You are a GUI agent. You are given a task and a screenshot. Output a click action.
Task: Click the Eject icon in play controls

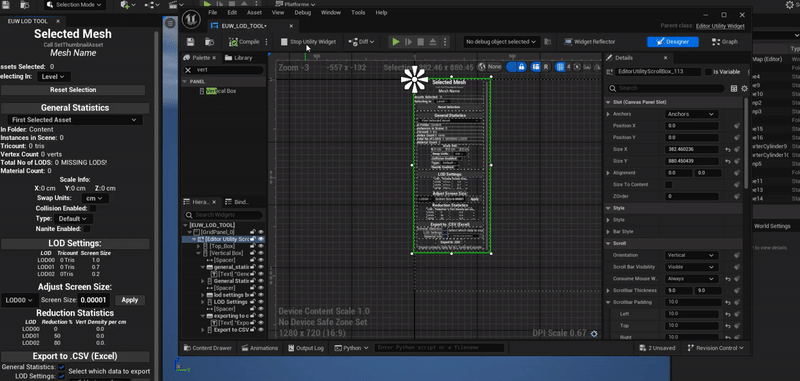click(x=433, y=42)
